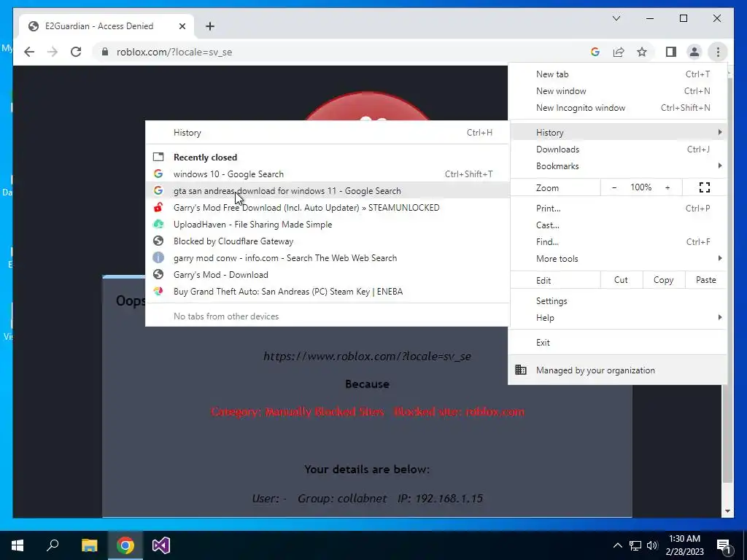The width and height of the screenshot is (747, 560).
Task: Reopen garry mod conw info.com search
Action: pyautogui.click(x=328, y=258)
